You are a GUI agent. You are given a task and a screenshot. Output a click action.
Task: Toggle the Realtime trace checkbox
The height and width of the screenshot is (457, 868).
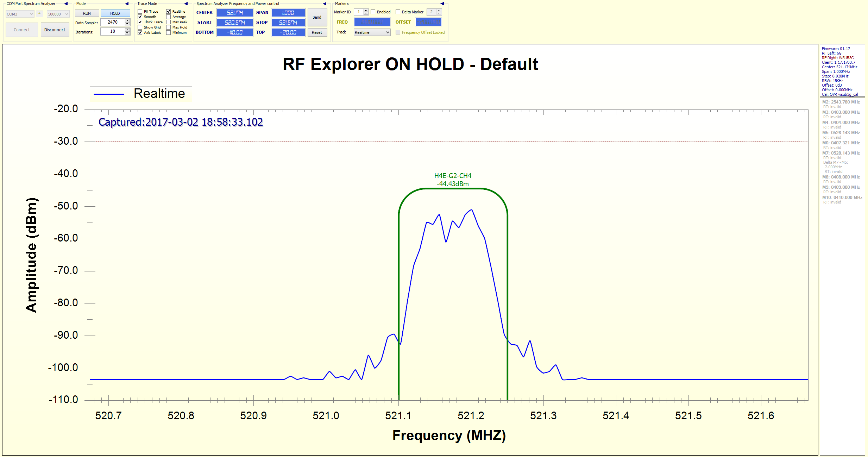coord(169,12)
